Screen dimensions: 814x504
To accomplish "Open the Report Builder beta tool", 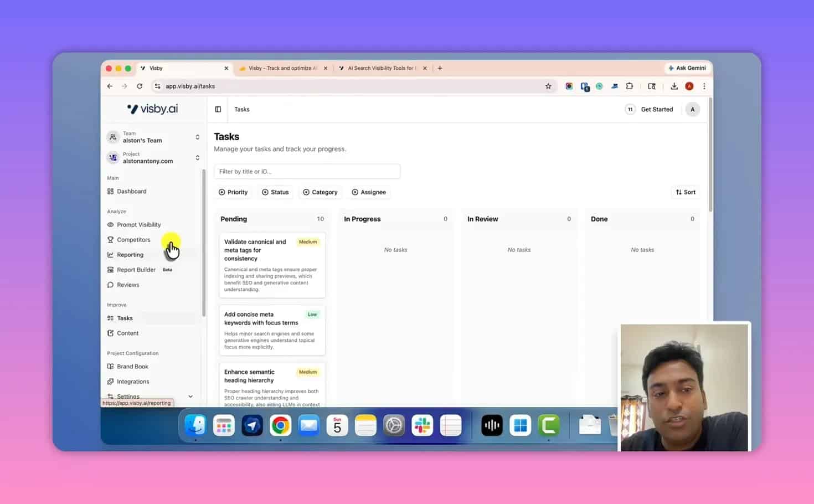I will point(136,270).
